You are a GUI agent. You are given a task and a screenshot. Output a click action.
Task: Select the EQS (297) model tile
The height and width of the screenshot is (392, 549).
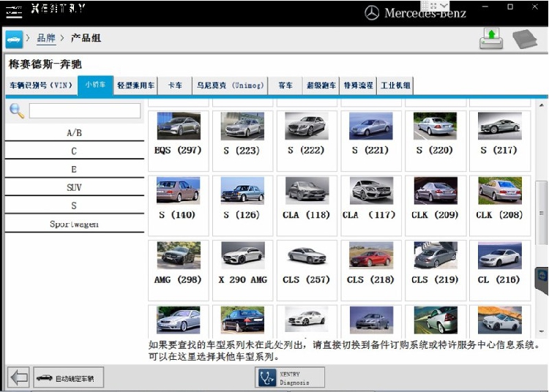[x=178, y=140]
